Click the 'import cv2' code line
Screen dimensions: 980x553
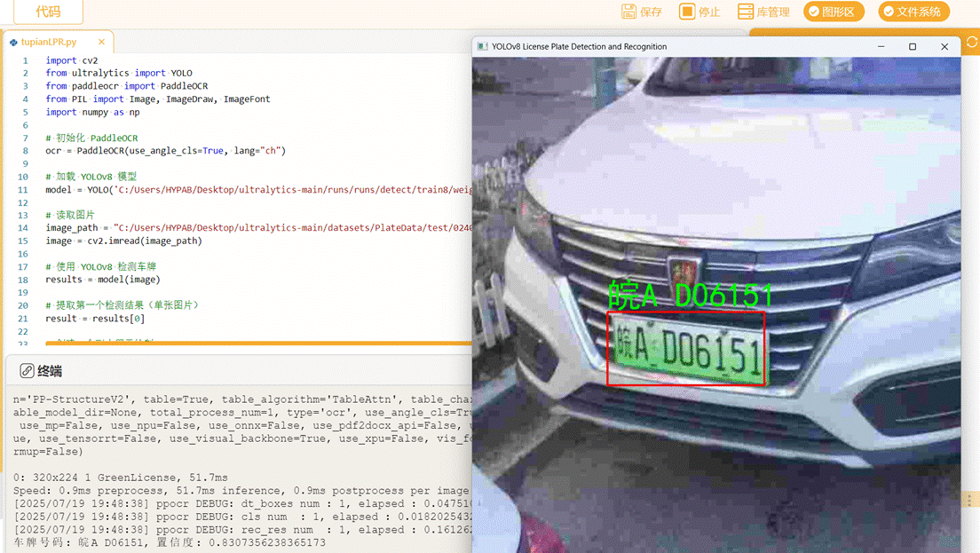pyautogui.click(x=72, y=60)
